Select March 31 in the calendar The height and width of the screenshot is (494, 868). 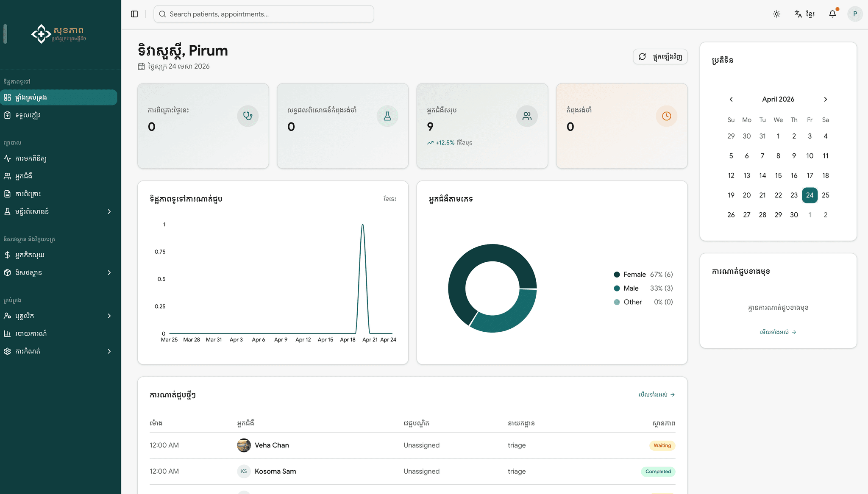pyautogui.click(x=762, y=136)
